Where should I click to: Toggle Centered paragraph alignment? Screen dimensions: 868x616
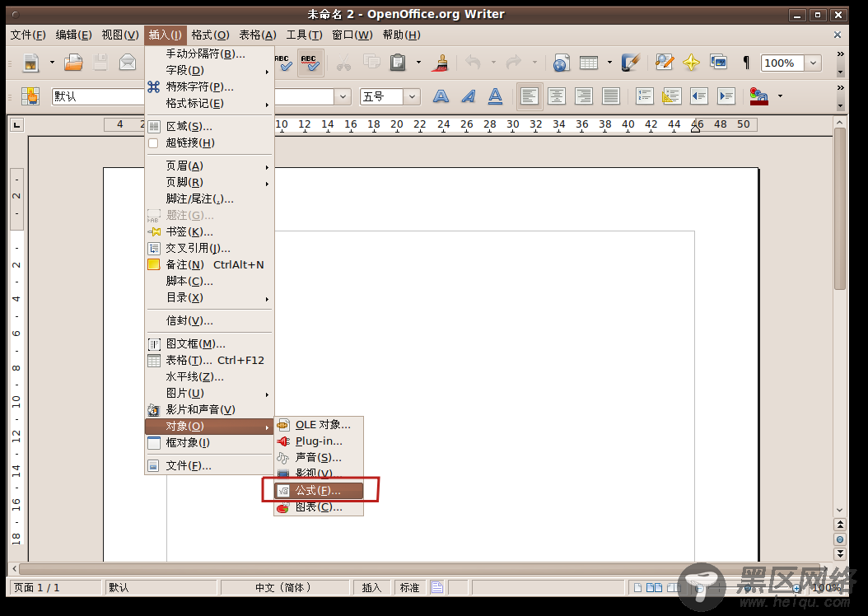click(x=557, y=96)
